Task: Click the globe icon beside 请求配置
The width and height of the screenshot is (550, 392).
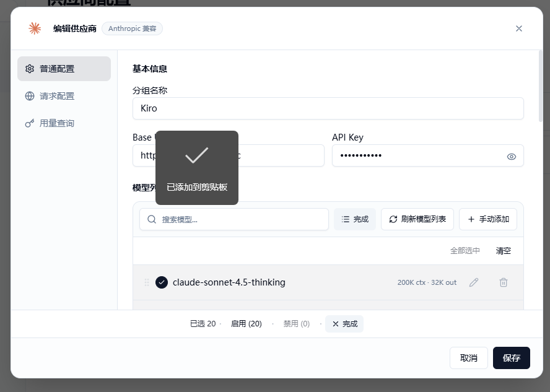Action: click(x=30, y=96)
